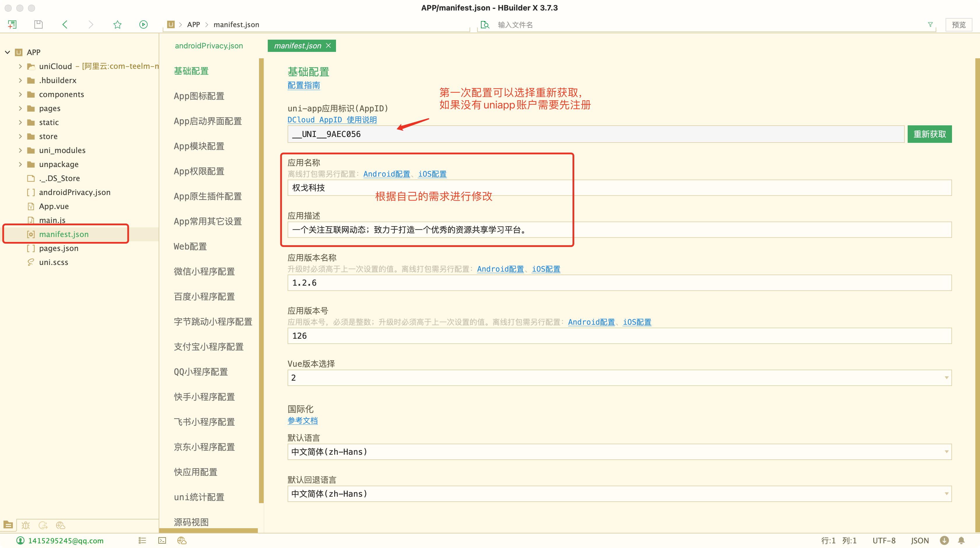Expand the store folder

[20, 136]
